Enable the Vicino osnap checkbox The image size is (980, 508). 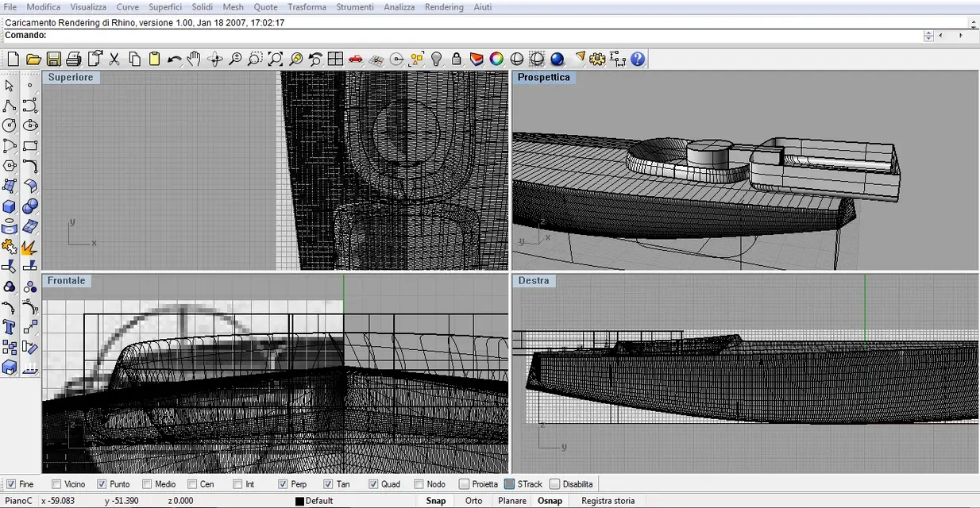pyautogui.click(x=56, y=484)
